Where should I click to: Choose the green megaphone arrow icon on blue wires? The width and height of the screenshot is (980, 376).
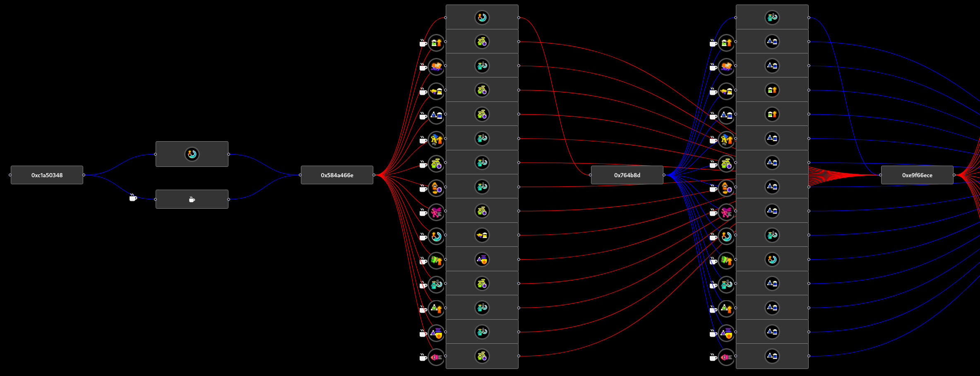(726, 260)
